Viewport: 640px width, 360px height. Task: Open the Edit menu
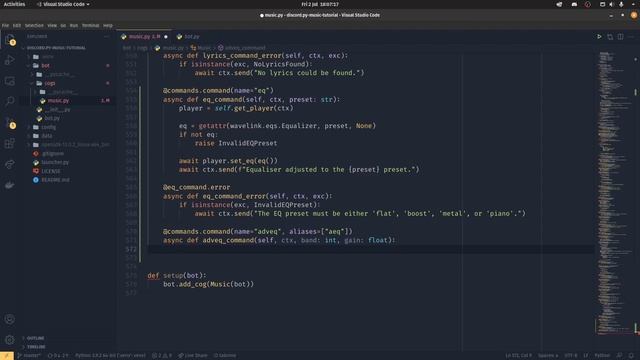point(17,25)
